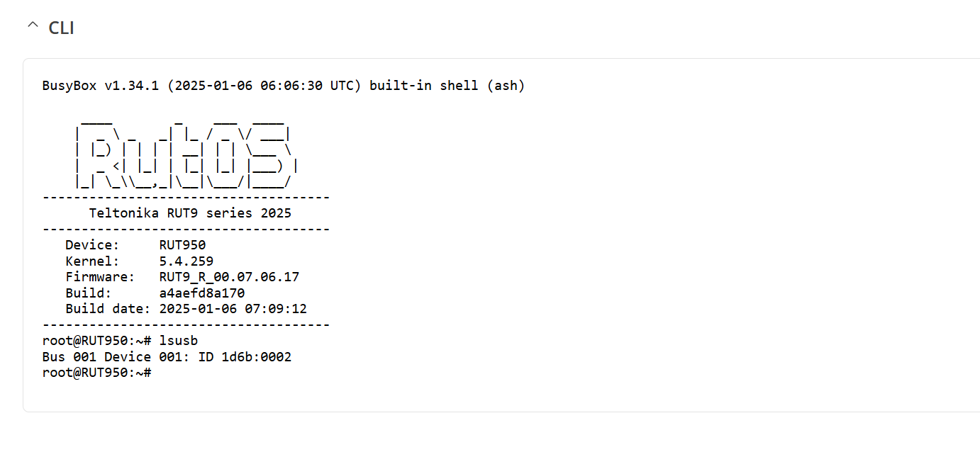This screenshot has width=980, height=452.
Task: Click the dashed line above Teltonika banner
Action: click(x=186, y=198)
